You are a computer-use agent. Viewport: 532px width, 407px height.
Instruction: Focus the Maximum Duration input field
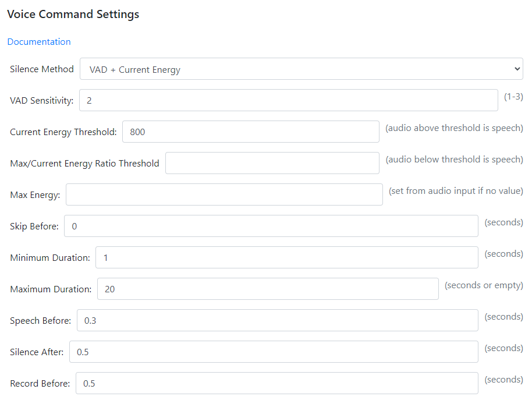pyautogui.click(x=268, y=289)
